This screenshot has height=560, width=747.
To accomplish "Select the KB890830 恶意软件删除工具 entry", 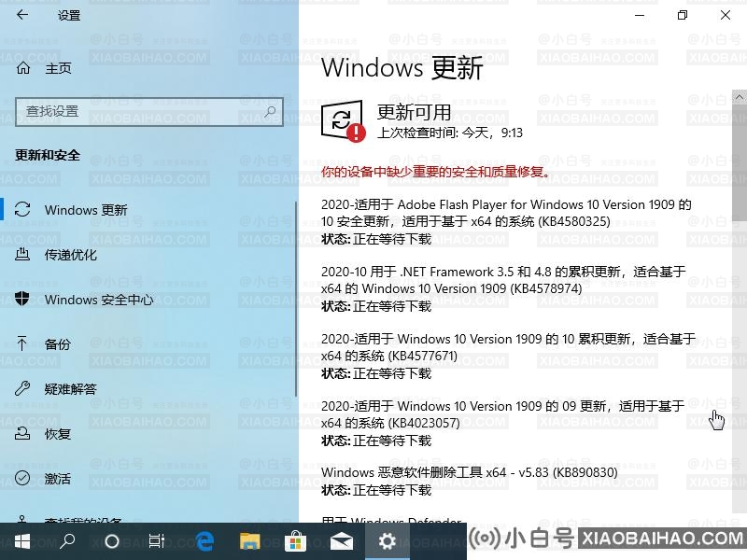I will pyautogui.click(x=470, y=472).
